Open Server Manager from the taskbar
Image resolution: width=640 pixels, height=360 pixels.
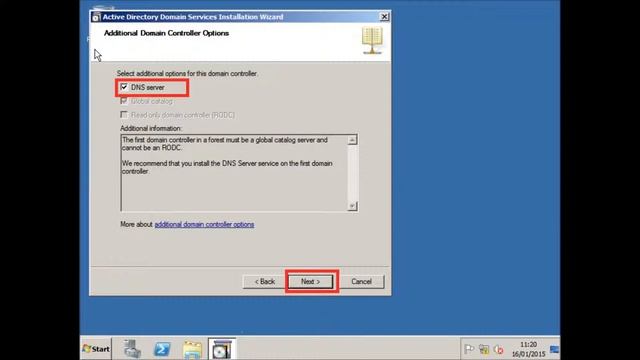[x=132, y=349]
